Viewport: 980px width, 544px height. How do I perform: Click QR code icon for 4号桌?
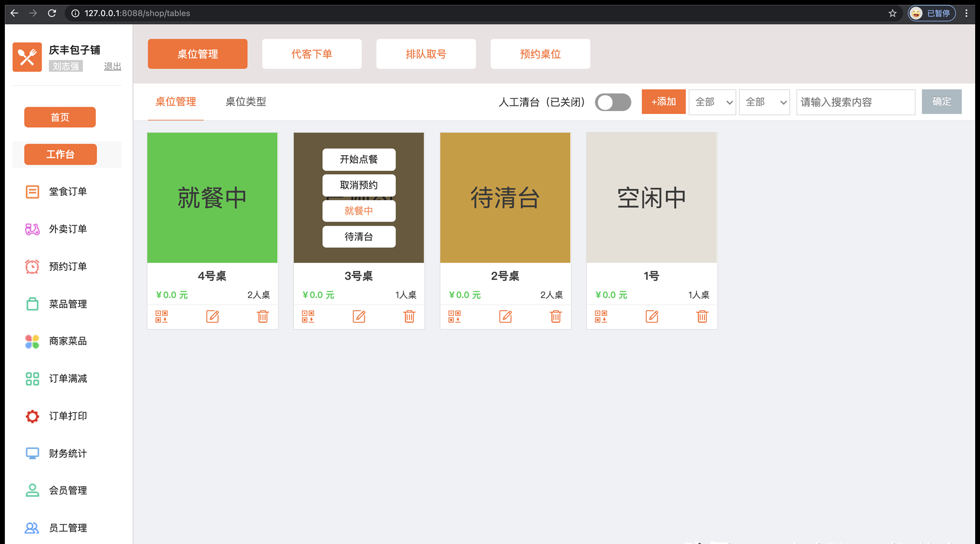pos(162,316)
